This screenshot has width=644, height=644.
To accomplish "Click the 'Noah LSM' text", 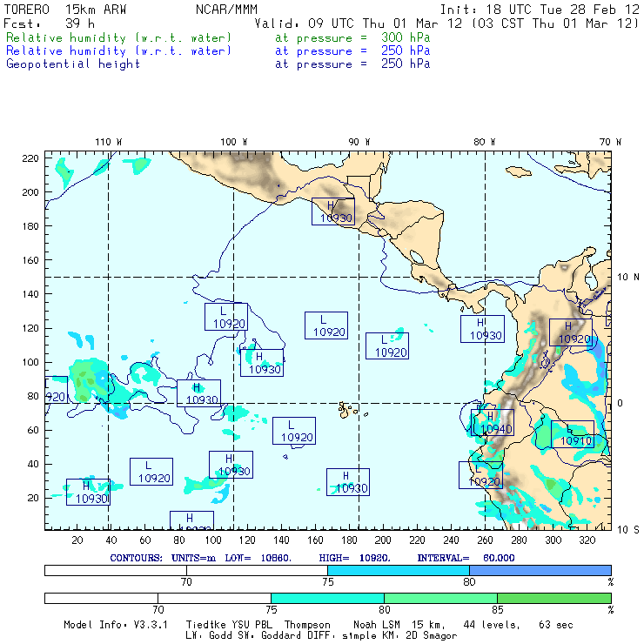I will point(377,625).
